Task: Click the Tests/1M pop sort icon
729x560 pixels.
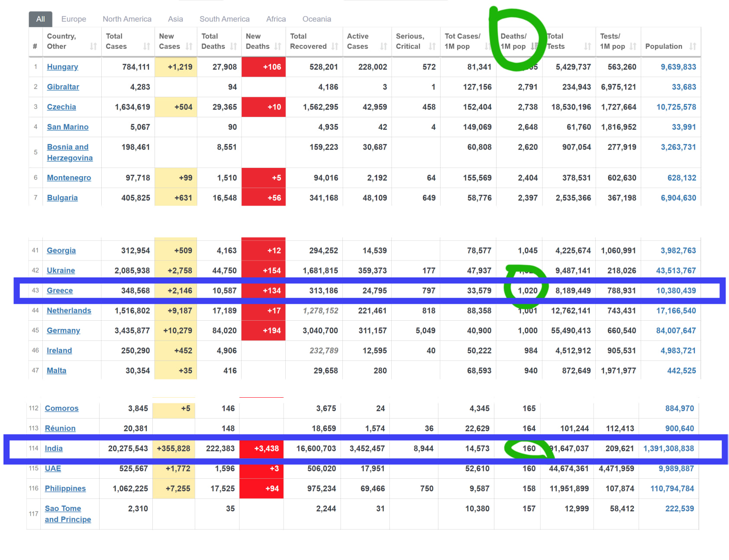Action: [x=633, y=46]
